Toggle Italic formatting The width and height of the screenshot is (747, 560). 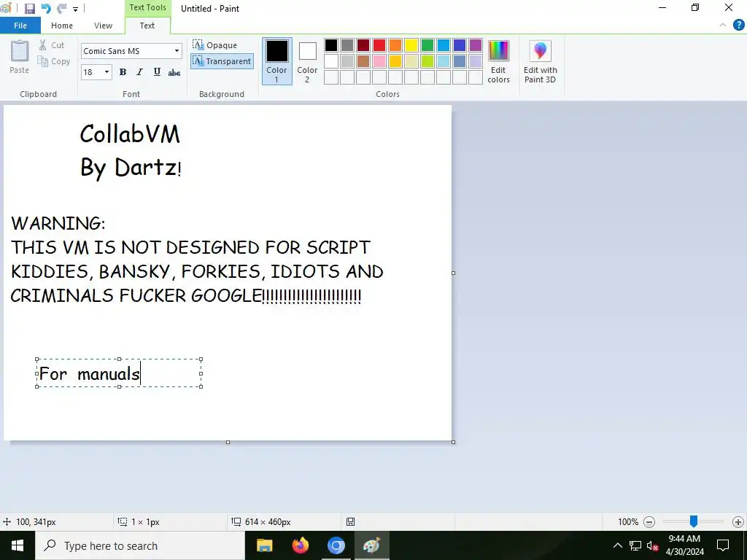(139, 72)
